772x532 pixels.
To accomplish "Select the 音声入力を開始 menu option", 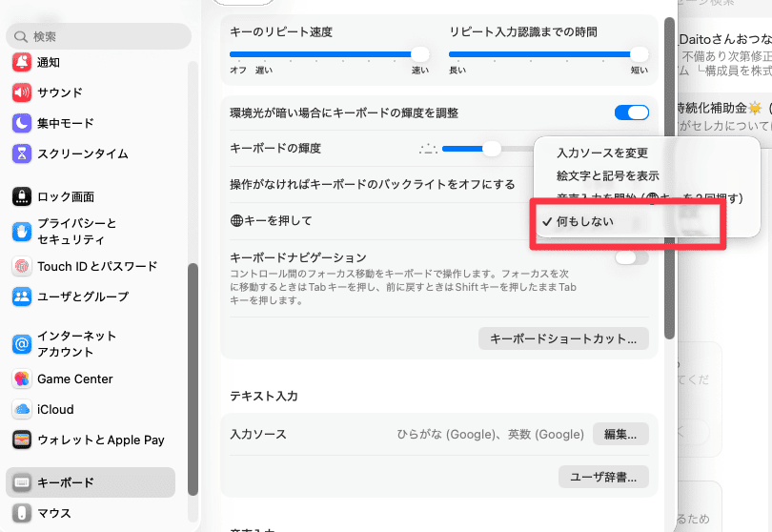I will pos(650,198).
